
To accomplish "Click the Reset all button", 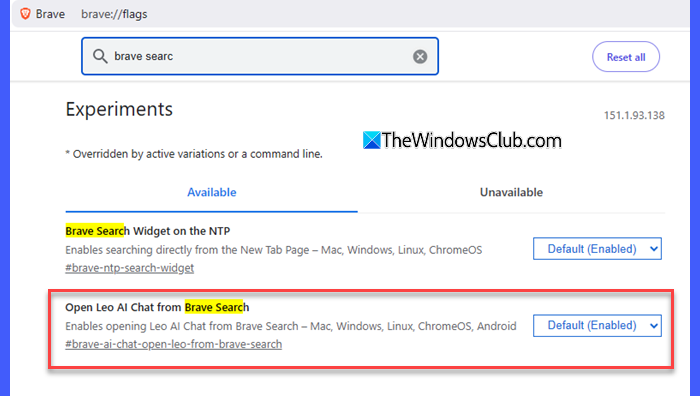I will pyautogui.click(x=626, y=57).
